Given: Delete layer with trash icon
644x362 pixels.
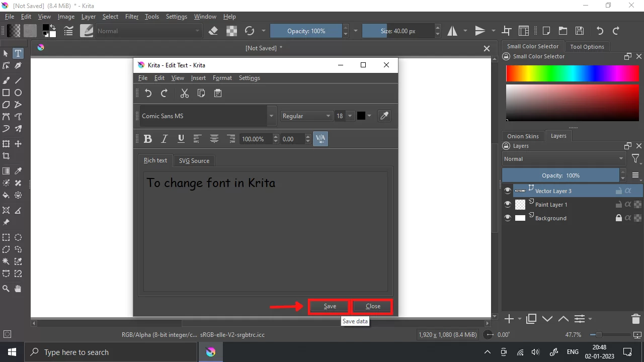Looking at the screenshot, I should (x=635, y=319).
